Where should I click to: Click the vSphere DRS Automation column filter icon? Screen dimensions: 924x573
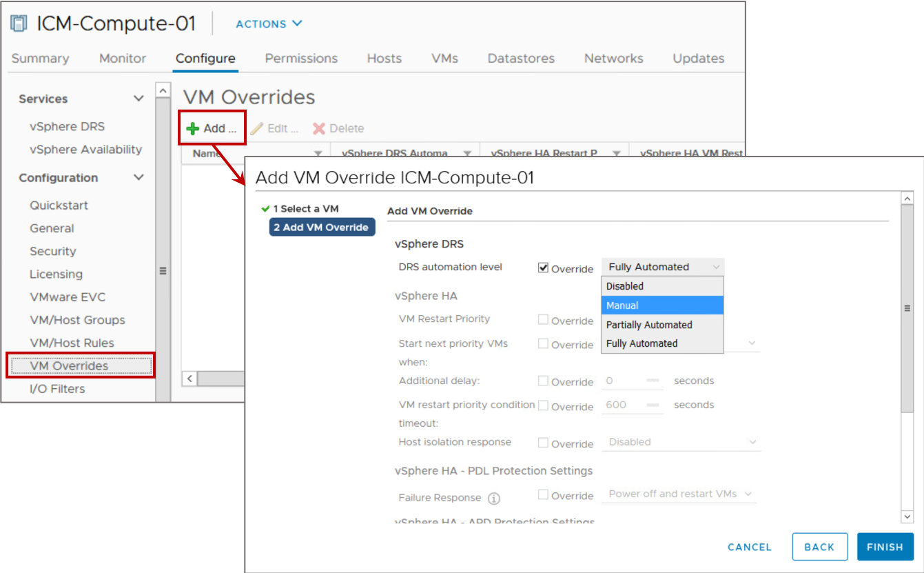(x=467, y=153)
